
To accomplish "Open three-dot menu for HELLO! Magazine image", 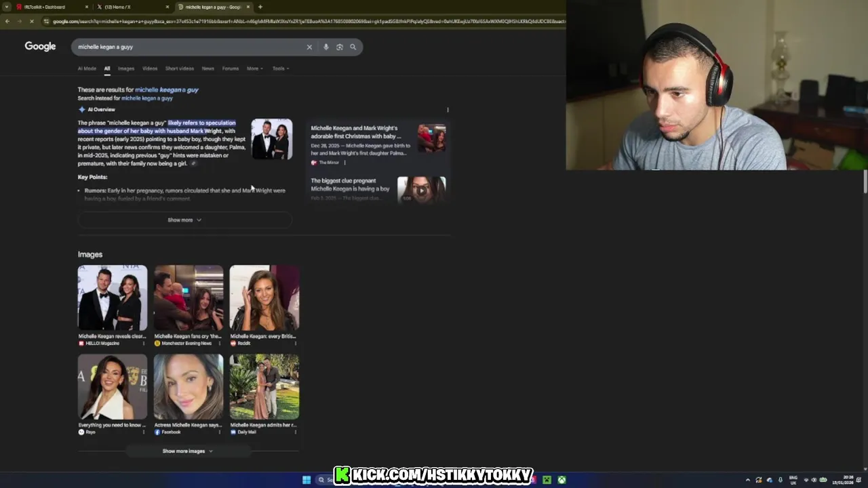I will [144, 344].
